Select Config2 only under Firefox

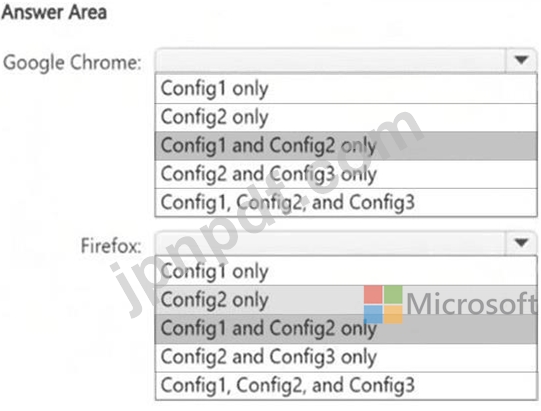click(x=346, y=300)
